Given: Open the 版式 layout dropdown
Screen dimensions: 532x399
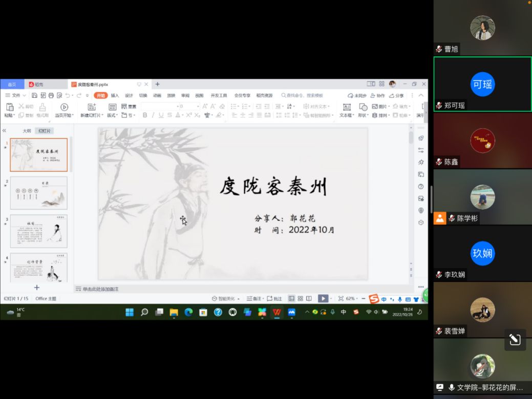Looking at the screenshot, I should tap(112, 116).
